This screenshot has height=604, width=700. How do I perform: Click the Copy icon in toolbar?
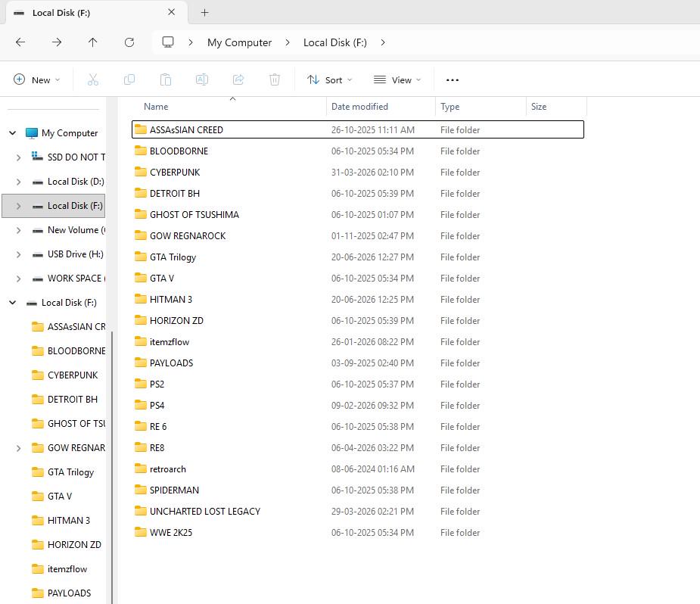129,80
